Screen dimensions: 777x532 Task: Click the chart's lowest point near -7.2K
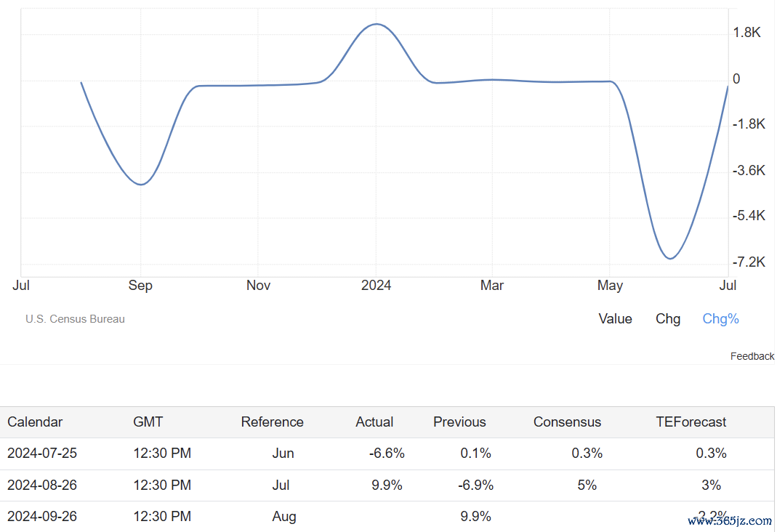pyautogui.click(x=669, y=258)
